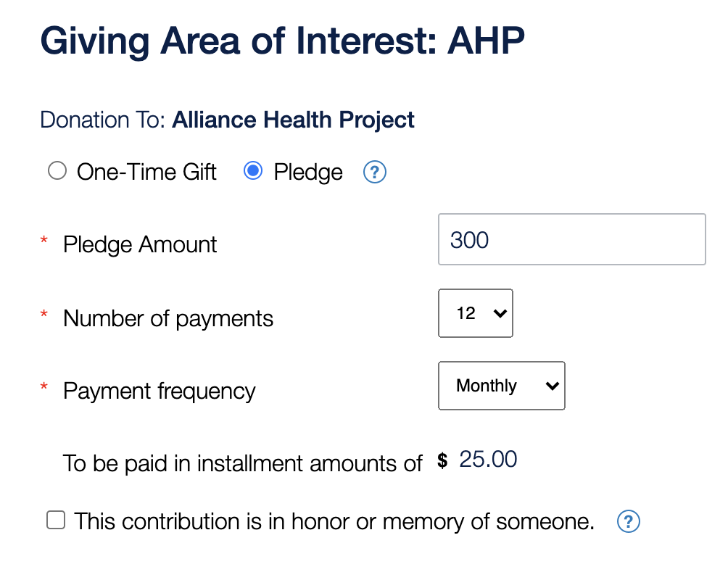The width and height of the screenshot is (728, 580).
Task: Click the Alliance Health Project donation name
Action: click(x=293, y=120)
